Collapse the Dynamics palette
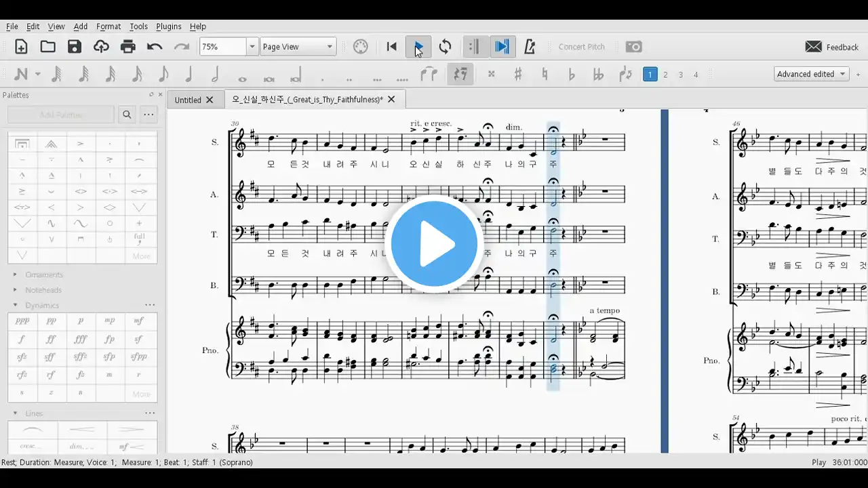 click(15, 305)
